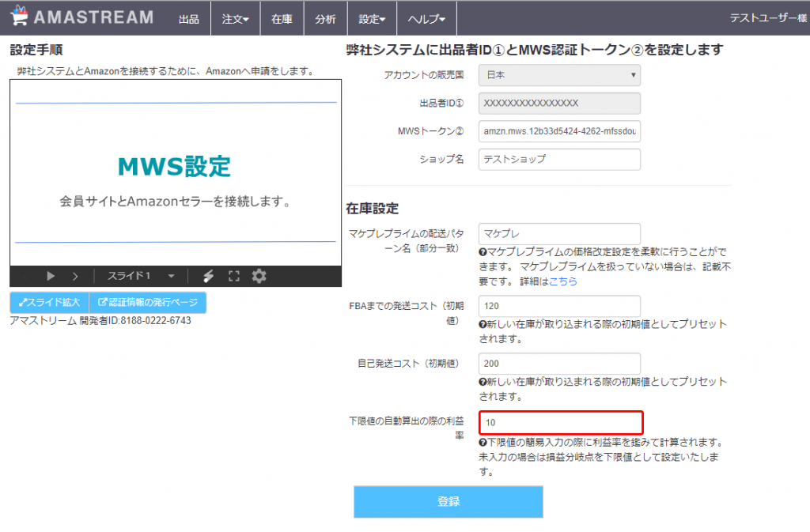
Task: Open the 分析 menu
Action: [325, 19]
